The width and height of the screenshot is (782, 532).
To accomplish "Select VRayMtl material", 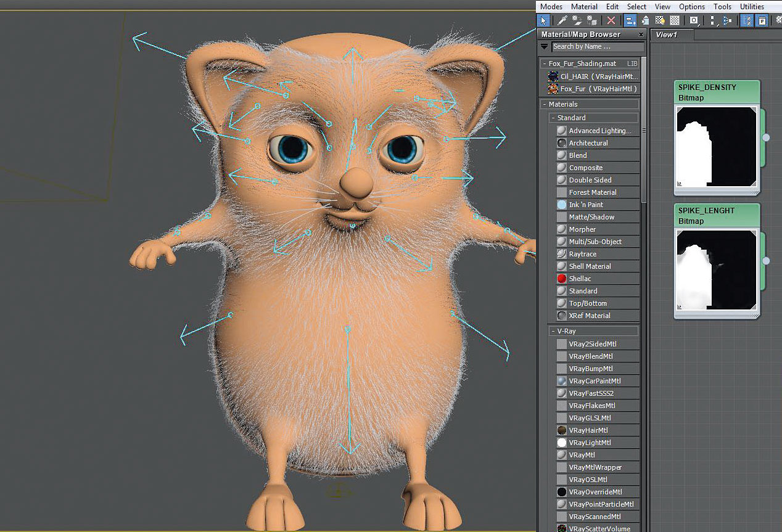I will coord(597,455).
